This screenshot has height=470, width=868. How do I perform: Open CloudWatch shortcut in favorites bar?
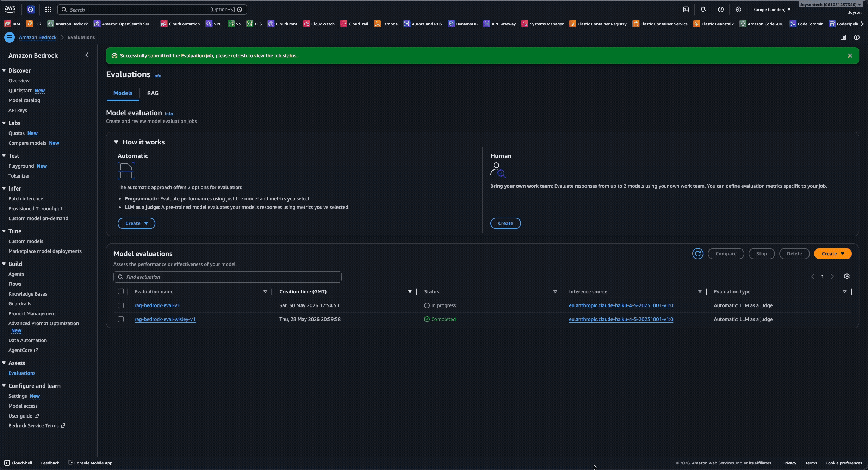tap(319, 24)
